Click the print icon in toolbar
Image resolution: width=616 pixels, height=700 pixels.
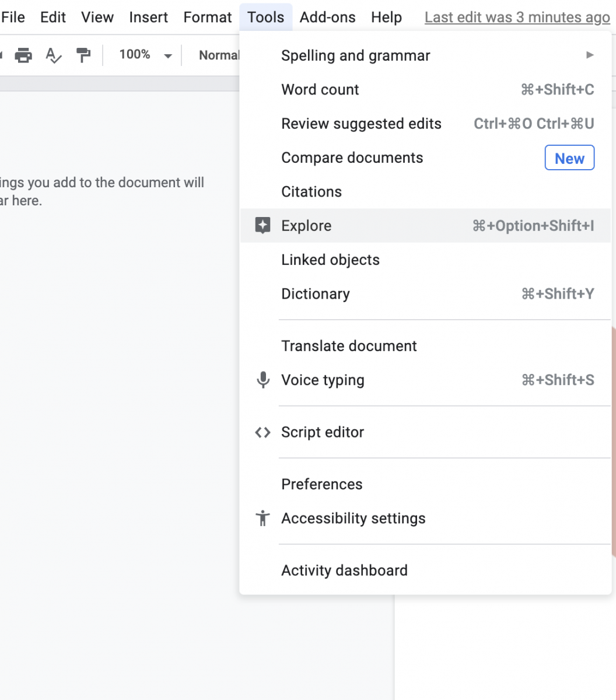pos(23,55)
